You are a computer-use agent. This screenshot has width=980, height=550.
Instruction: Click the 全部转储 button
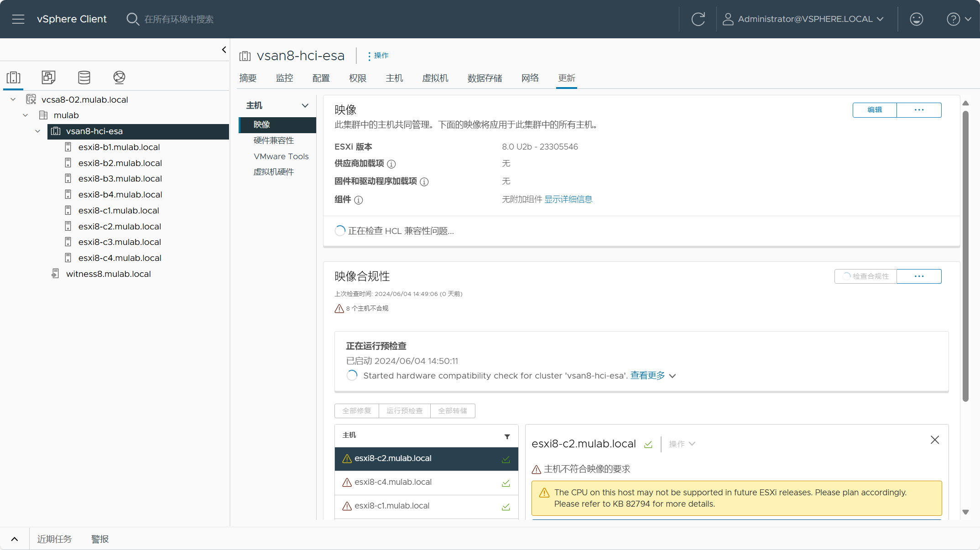click(x=453, y=411)
